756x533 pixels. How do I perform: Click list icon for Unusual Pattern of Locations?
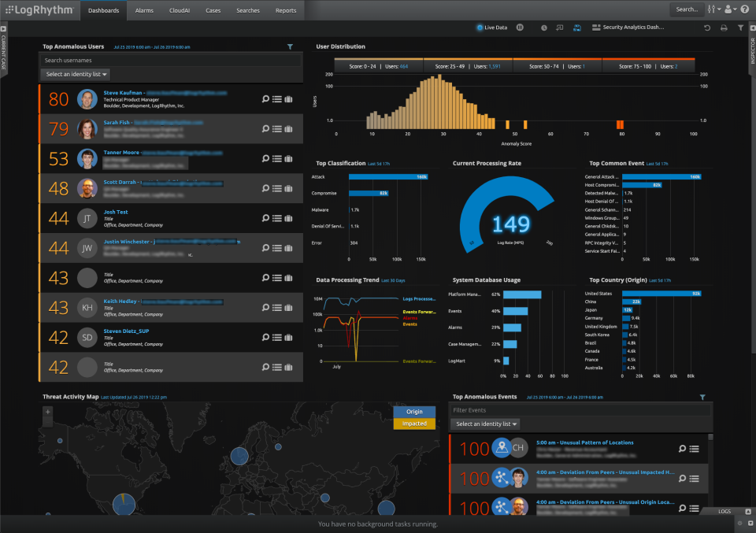(x=695, y=449)
